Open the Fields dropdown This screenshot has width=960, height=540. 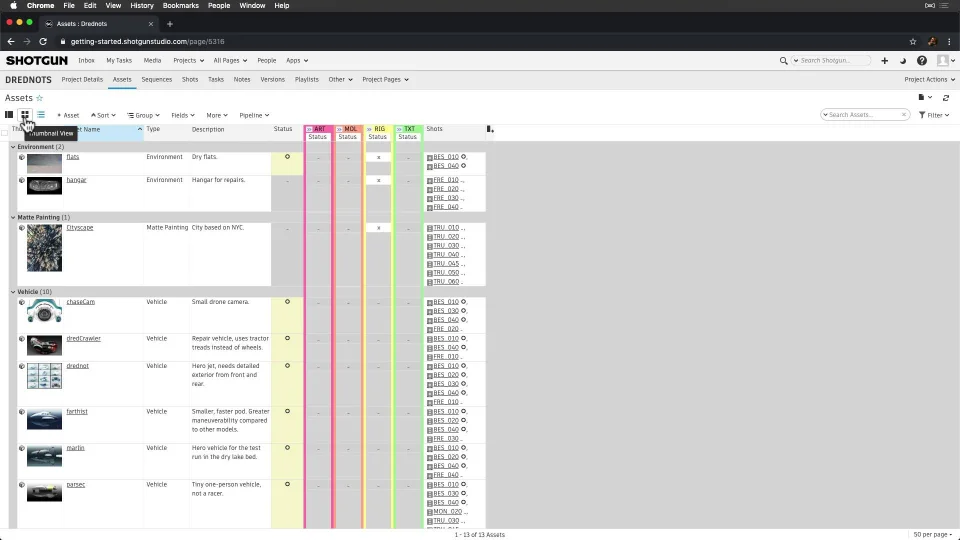click(182, 115)
